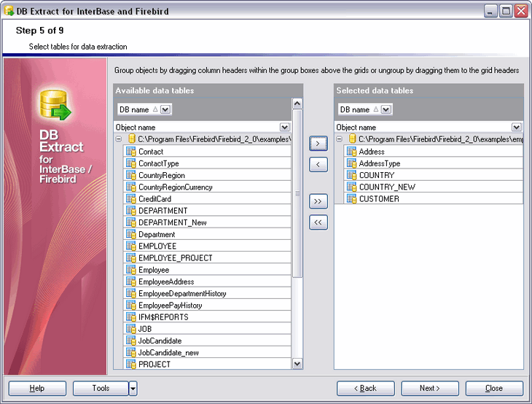Click the JobCandidate_new table icon

click(131, 352)
